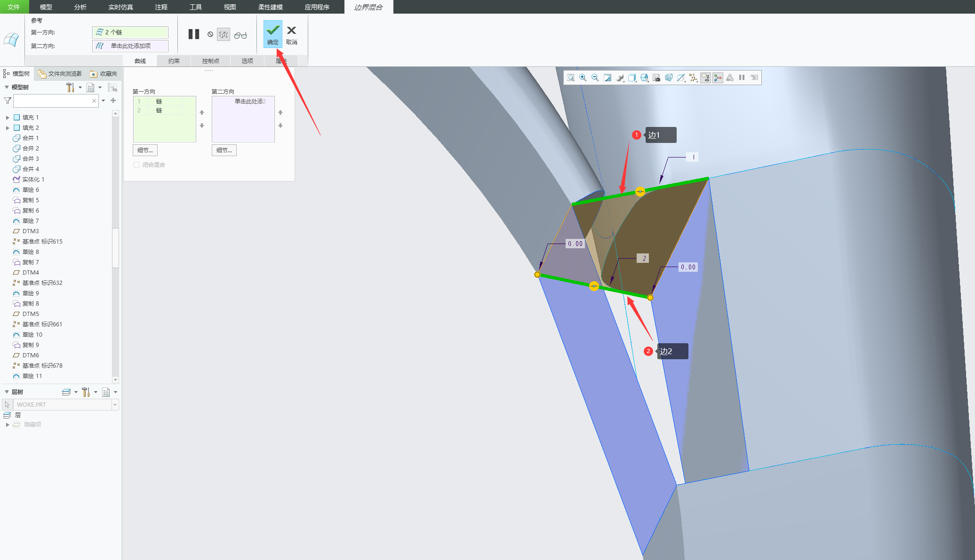
Task: Enable the 闭合混合 checkbox
Action: [136, 165]
